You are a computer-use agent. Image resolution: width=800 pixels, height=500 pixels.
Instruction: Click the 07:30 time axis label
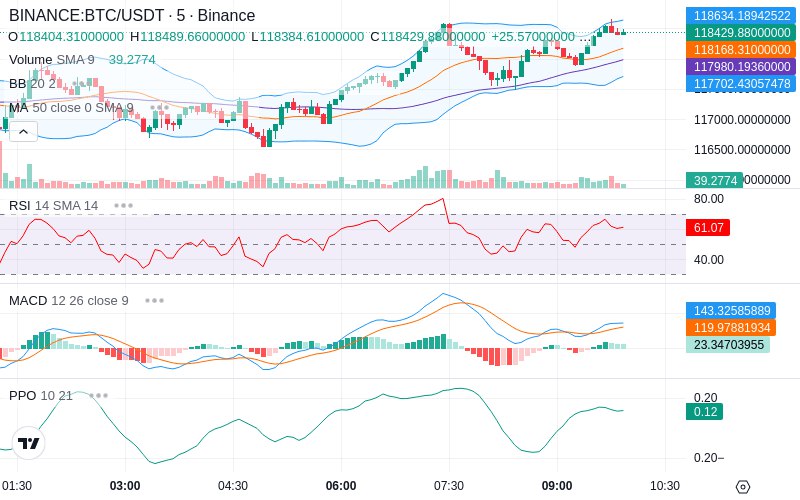449,486
